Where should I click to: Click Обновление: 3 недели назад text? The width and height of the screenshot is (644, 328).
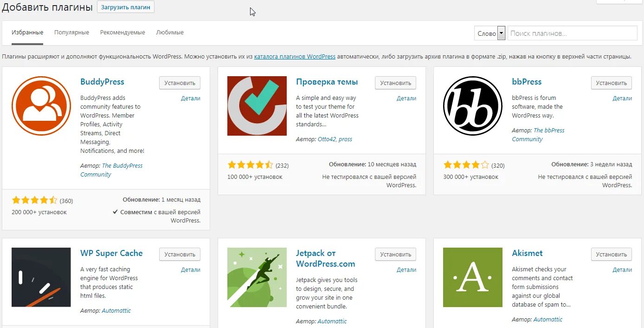coord(592,164)
